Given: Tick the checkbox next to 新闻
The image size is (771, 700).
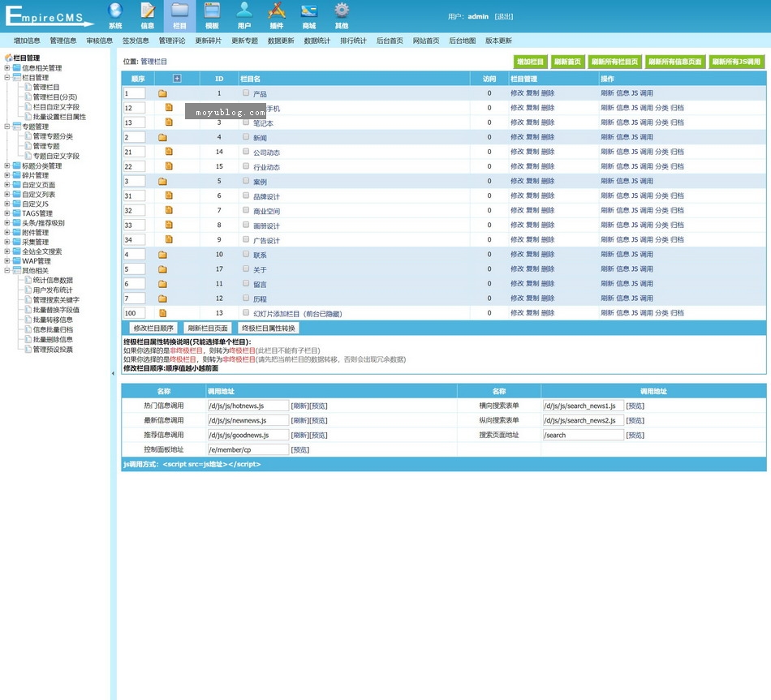Looking at the screenshot, I should pyautogui.click(x=246, y=136).
